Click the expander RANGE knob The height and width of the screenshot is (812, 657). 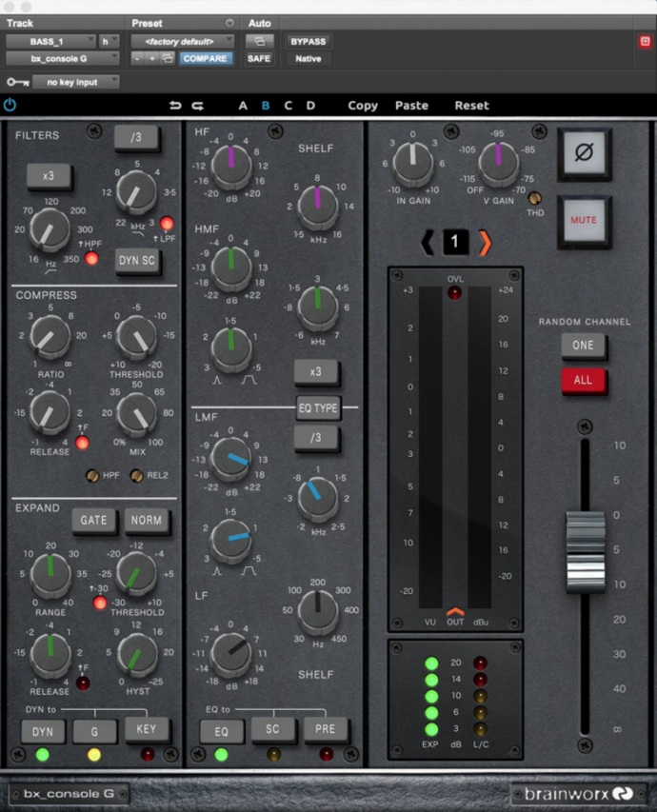pos(50,574)
